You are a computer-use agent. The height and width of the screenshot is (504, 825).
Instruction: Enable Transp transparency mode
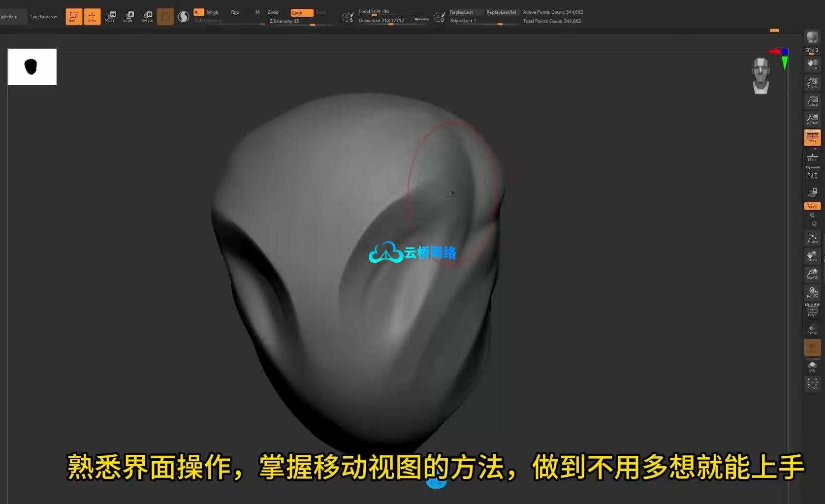(x=812, y=329)
